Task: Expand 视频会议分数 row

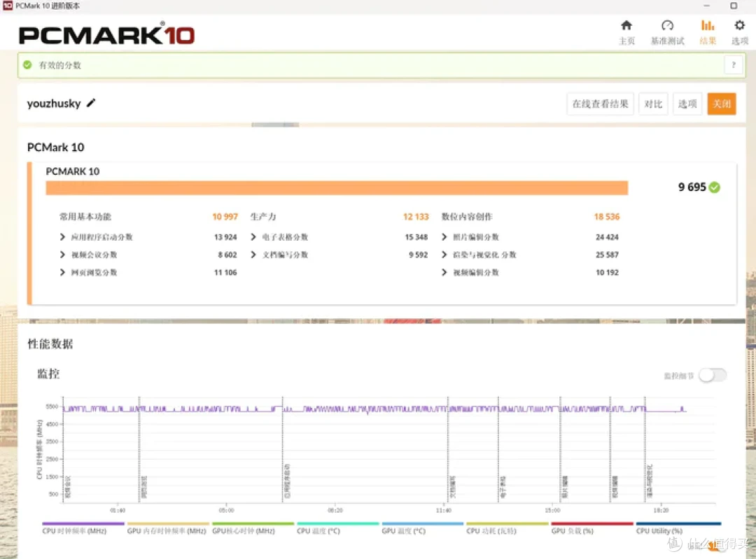Action: (63, 255)
